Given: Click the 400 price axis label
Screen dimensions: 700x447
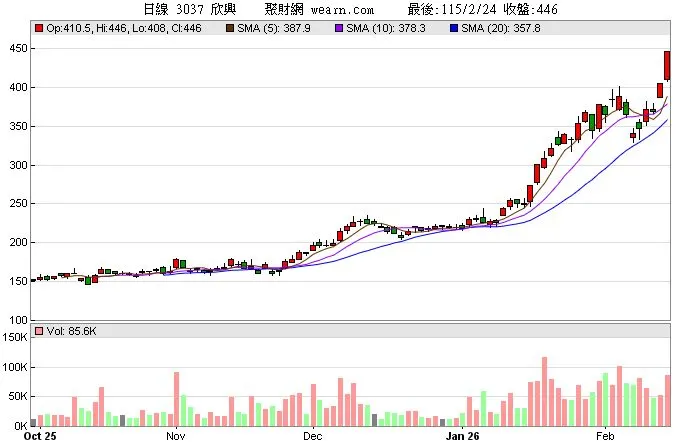Looking at the screenshot, I should click(x=18, y=87).
